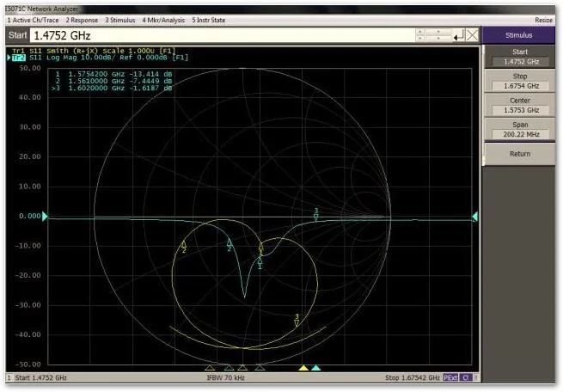The width and height of the screenshot is (563, 392).
Task: Click cyan marker 1 on the Log Mag trace
Action: 260,262
